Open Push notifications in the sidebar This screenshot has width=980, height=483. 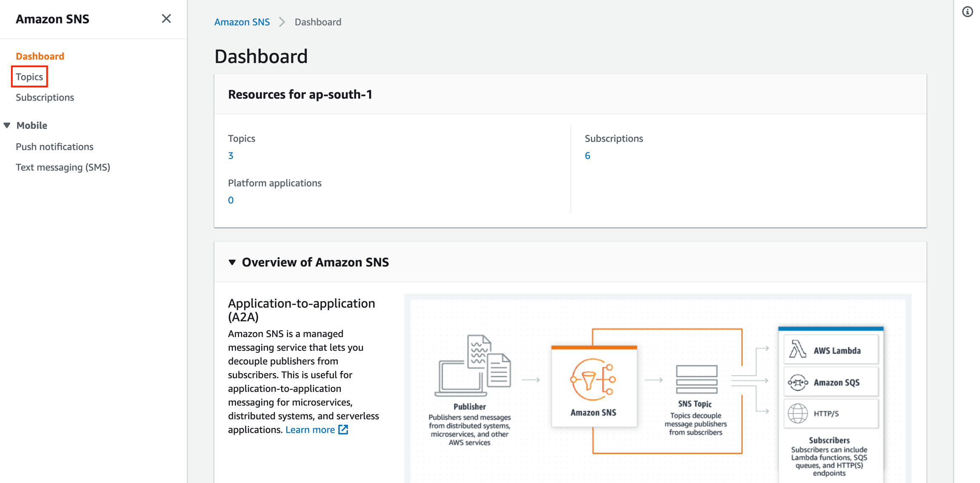54,147
